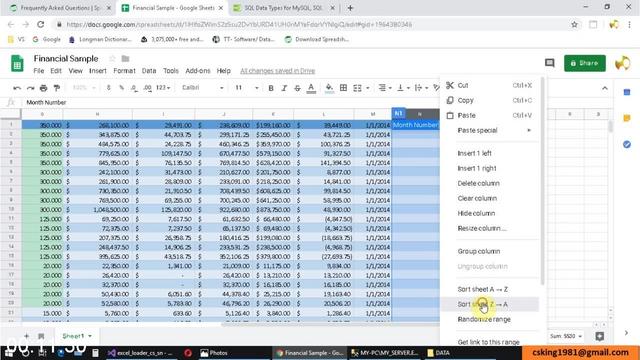
Task: Open the Tools menu
Action: [171, 71]
